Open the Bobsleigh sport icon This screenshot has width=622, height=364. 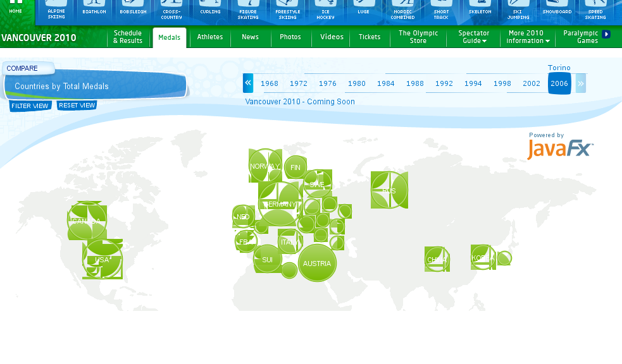click(133, 11)
